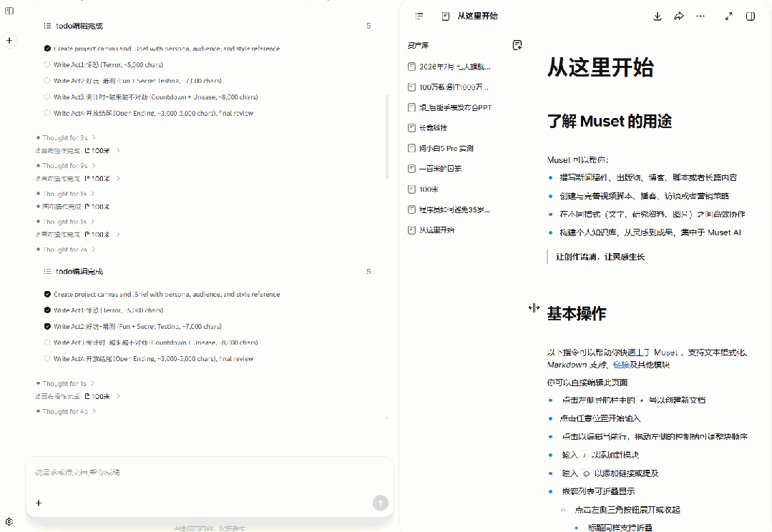Toggle Write Act3 circle in upper todo list
This screenshot has width=772, height=532.
tap(47, 97)
